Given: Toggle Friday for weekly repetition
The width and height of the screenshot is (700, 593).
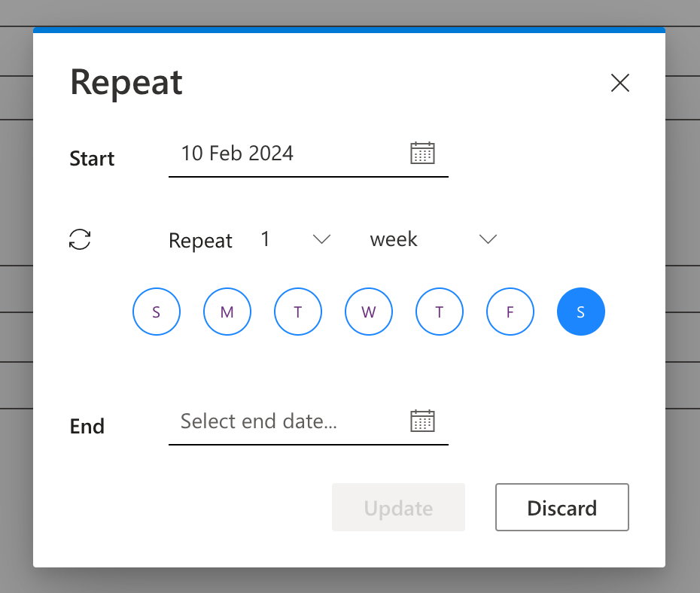Looking at the screenshot, I should (x=510, y=311).
